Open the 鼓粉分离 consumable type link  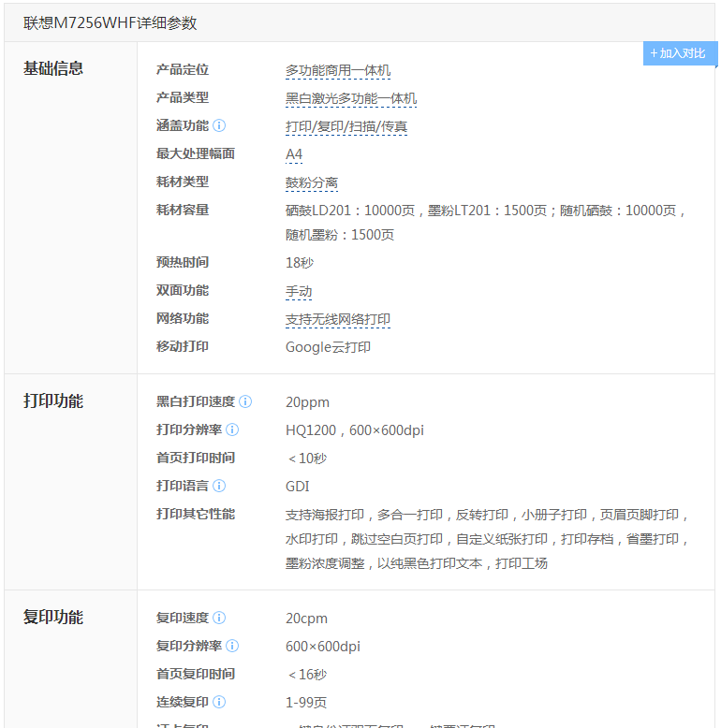pos(312,182)
